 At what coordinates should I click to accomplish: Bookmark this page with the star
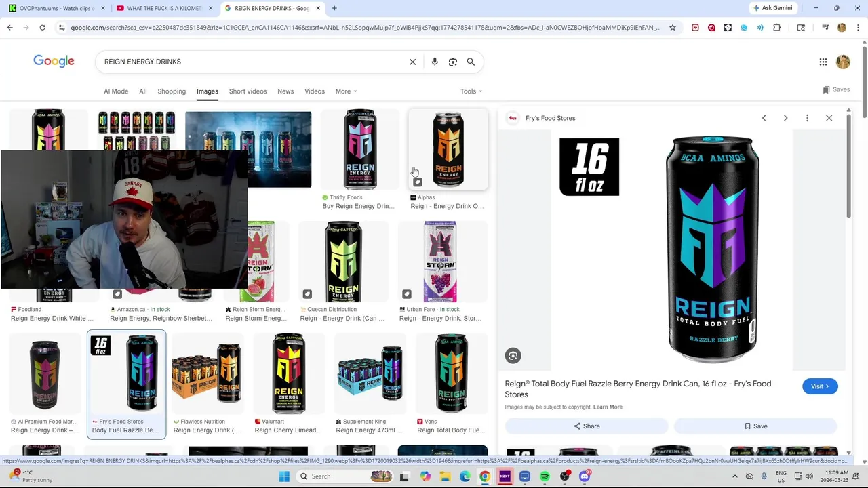click(x=672, y=28)
